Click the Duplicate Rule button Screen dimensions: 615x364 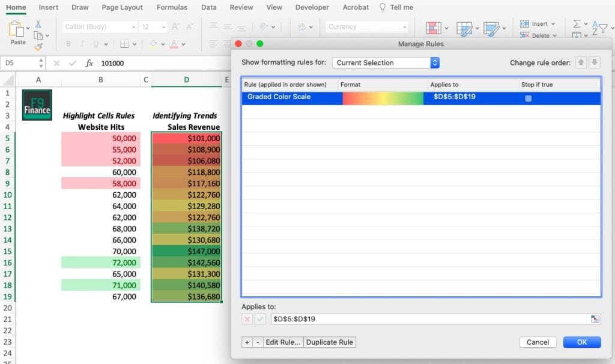click(329, 342)
